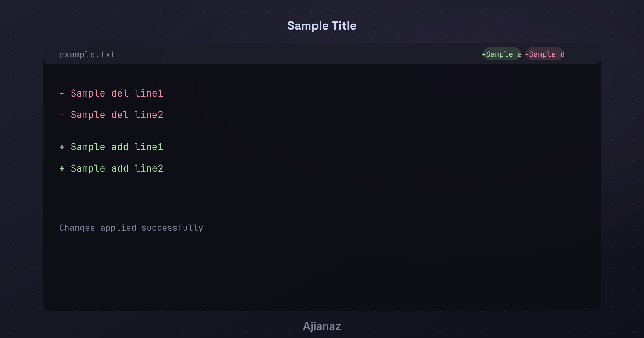Click the "Sample Title" heading
This screenshot has width=644, height=338.
coord(322,26)
